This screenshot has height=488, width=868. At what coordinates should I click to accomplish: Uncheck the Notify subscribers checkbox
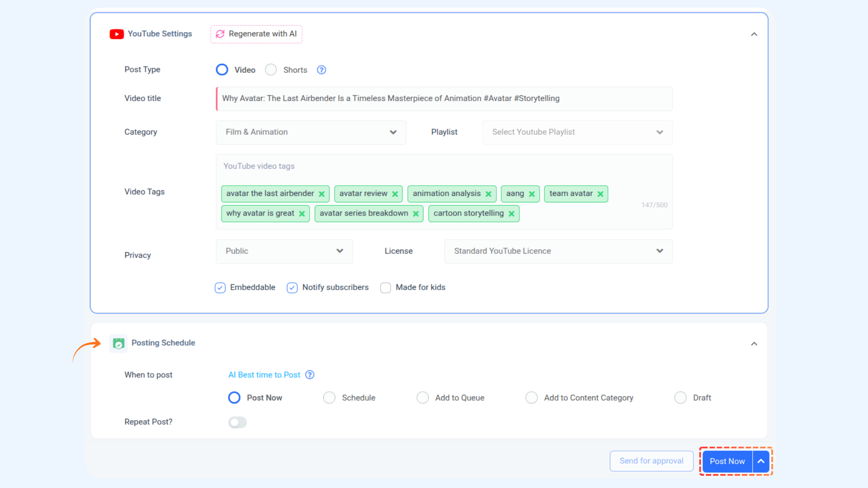pos(292,288)
